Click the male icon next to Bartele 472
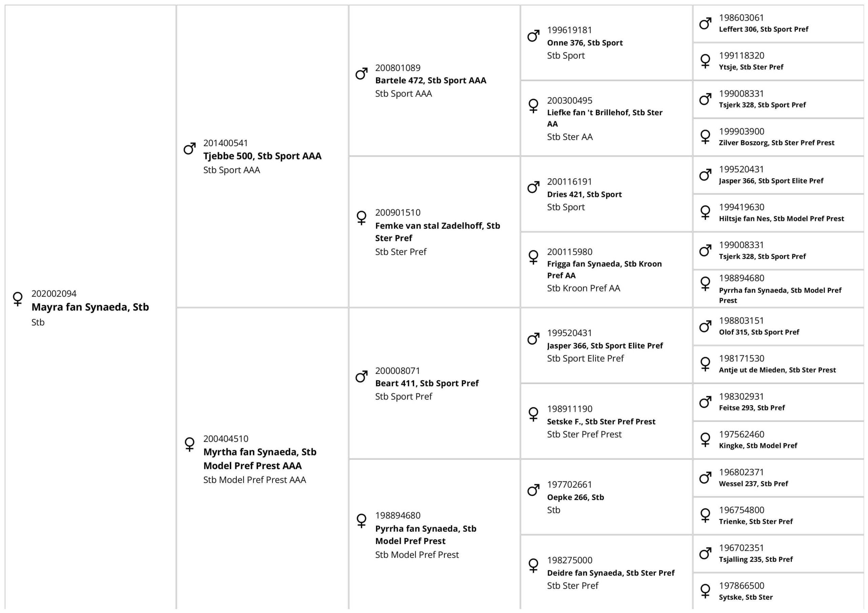 tap(361, 74)
